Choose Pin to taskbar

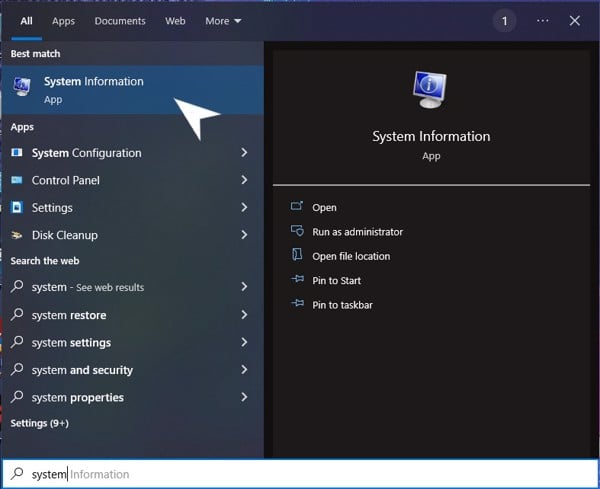click(342, 305)
